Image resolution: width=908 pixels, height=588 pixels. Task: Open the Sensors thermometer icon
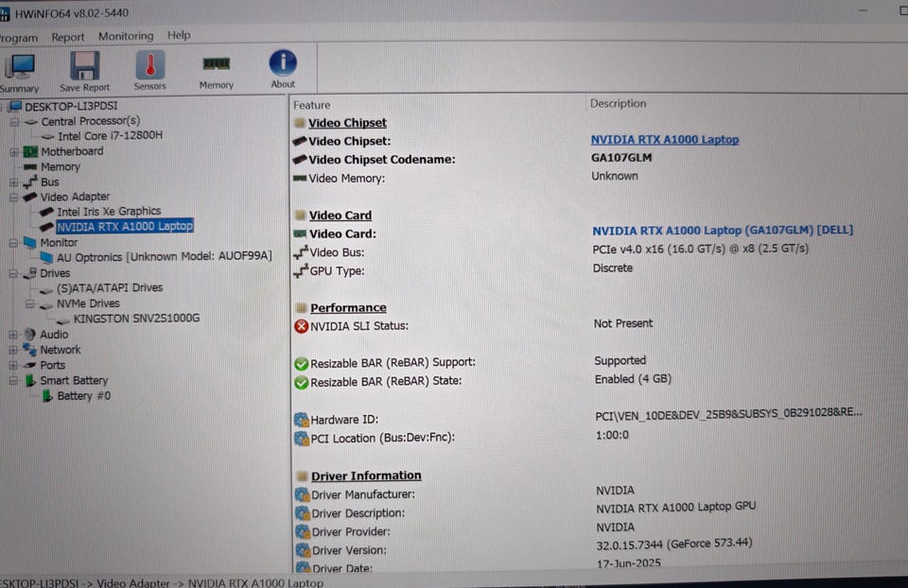(x=149, y=65)
